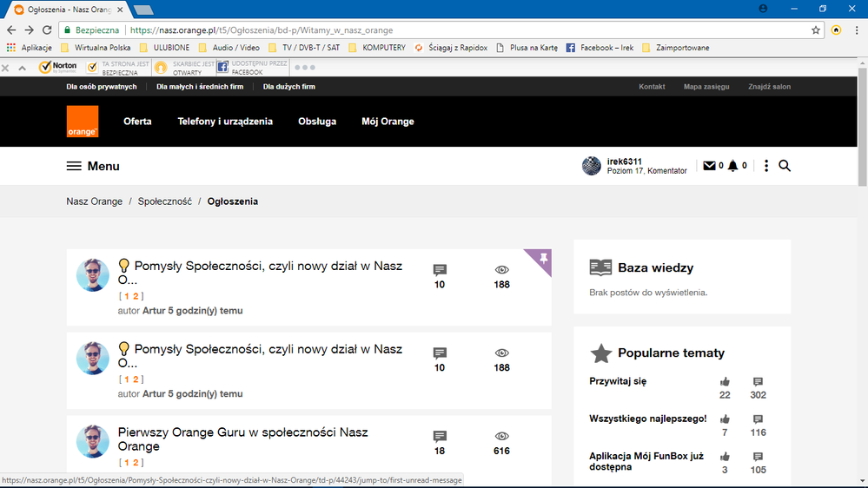
Task: Open notifications bell icon
Action: (732, 166)
